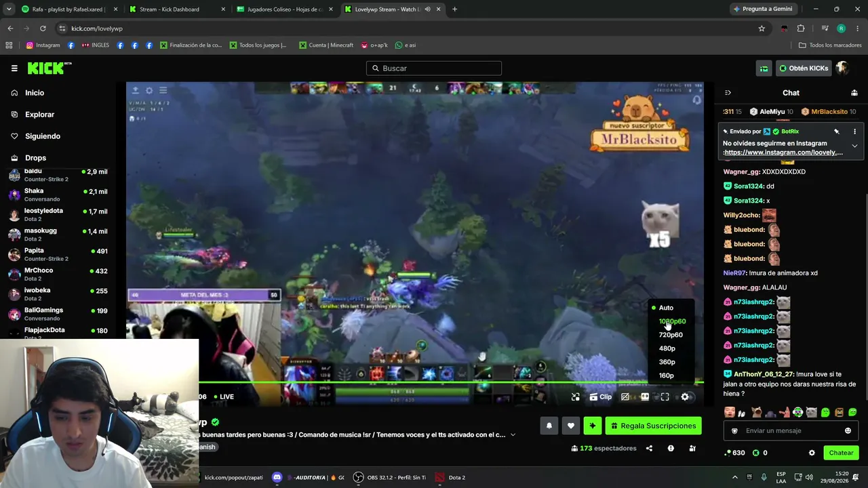Select 480p video quality
The height and width of the screenshot is (488, 868).
point(667,348)
